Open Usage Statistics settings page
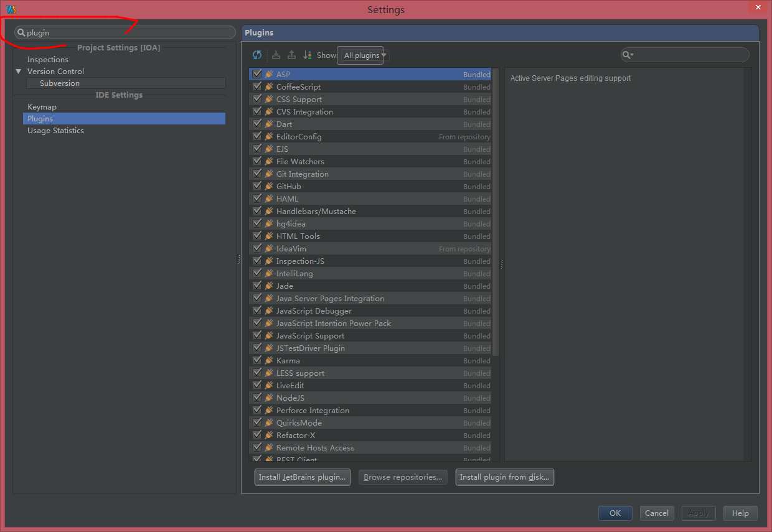The width and height of the screenshot is (772, 532). point(55,131)
